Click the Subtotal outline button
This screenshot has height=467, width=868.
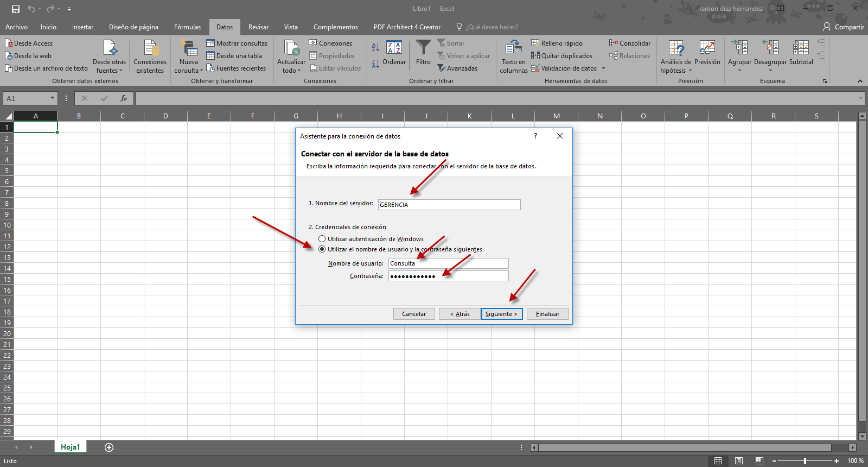[801, 53]
